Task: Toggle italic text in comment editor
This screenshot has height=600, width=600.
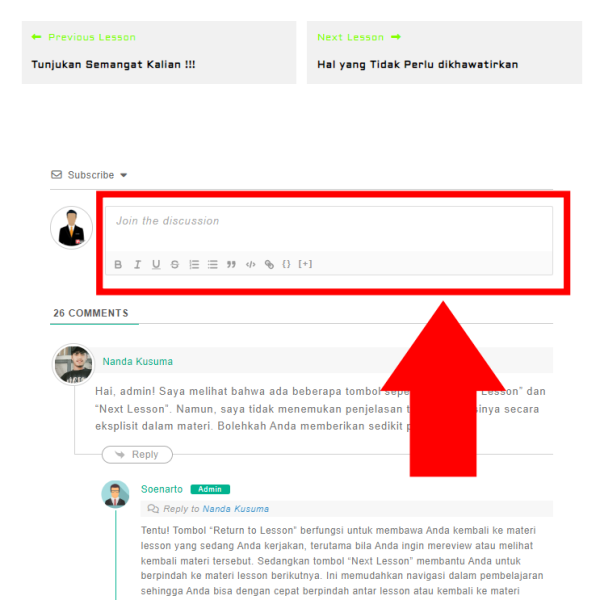Action: (137, 264)
